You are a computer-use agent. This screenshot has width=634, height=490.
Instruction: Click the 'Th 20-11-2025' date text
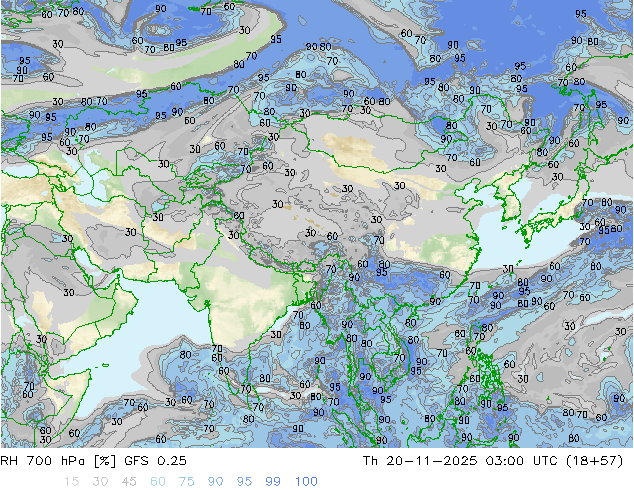point(420,460)
